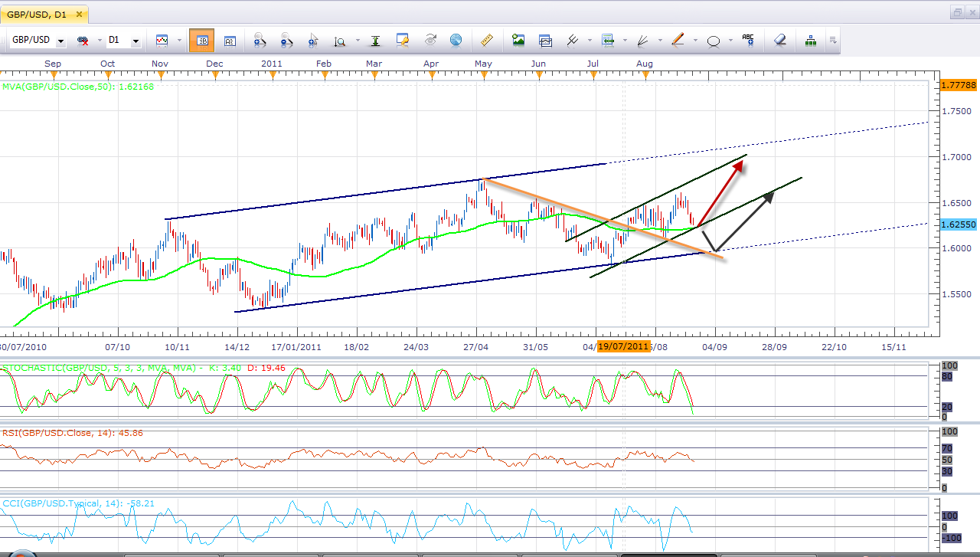980x557 pixels.
Task: Select the GBP/USD, D1 chart tab
Action: click(44, 13)
